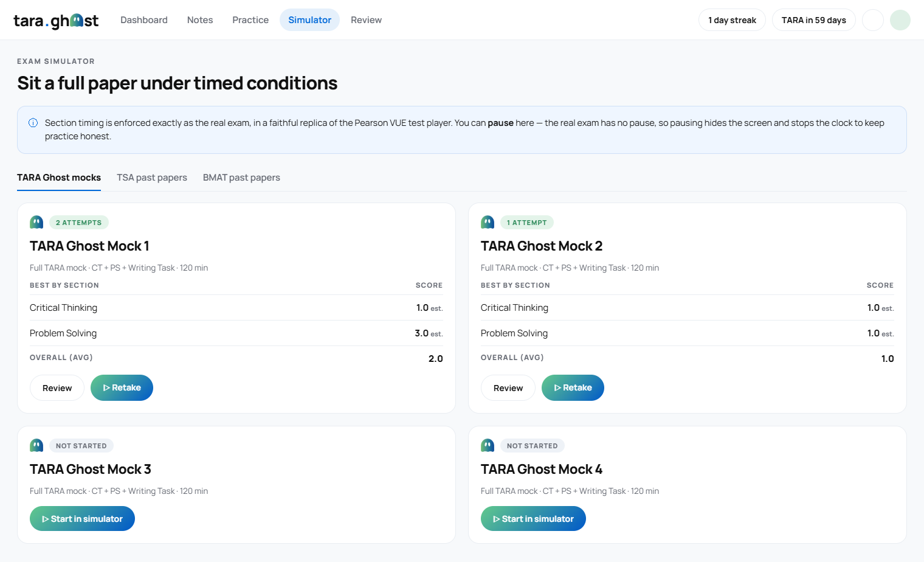Click the info icon in the blue banner
Screen dimensions: 924x562
(x=33, y=123)
